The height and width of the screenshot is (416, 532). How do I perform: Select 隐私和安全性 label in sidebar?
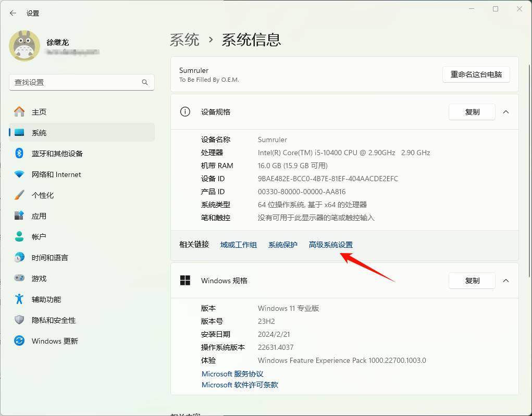[x=54, y=320]
